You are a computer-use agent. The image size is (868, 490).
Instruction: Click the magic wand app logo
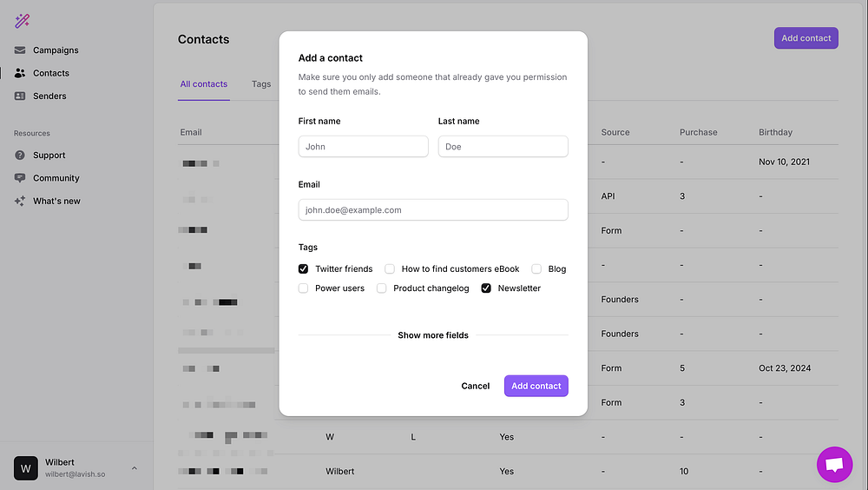point(23,21)
